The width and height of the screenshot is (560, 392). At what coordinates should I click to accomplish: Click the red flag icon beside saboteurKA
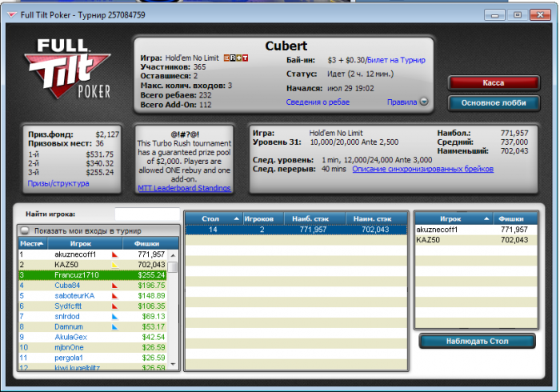point(114,296)
